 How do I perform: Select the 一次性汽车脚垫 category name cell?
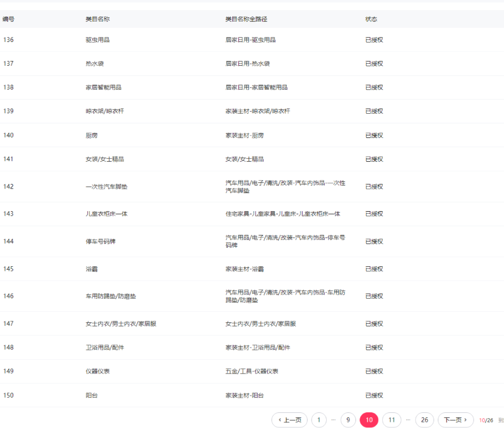tap(107, 186)
